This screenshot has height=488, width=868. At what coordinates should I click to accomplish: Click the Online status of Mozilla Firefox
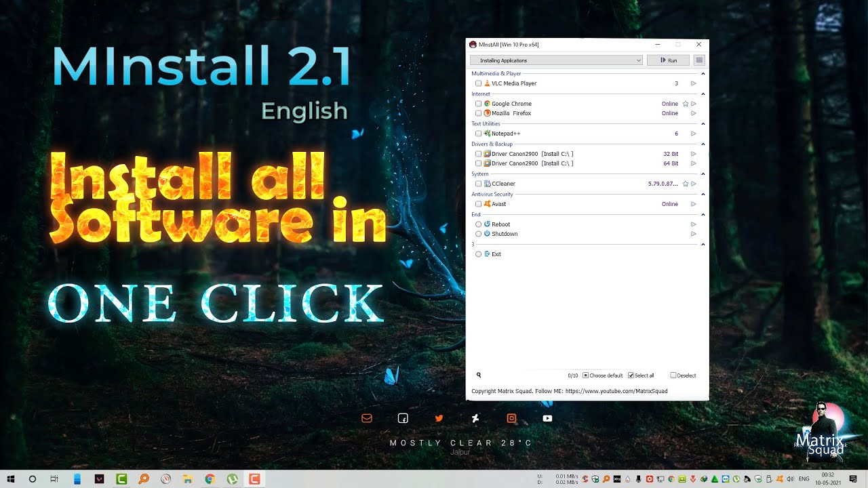click(x=669, y=113)
